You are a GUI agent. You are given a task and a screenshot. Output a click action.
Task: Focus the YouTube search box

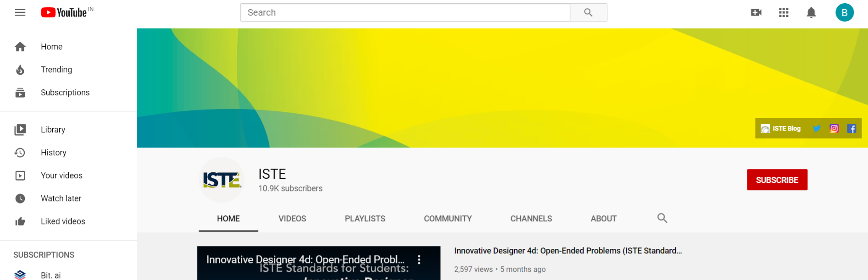click(x=405, y=12)
